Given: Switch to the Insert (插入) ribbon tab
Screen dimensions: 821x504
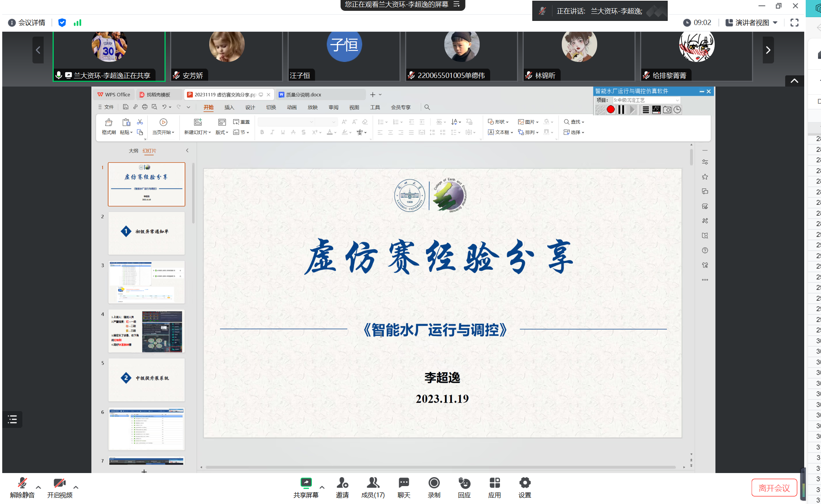Looking at the screenshot, I should point(229,107).
